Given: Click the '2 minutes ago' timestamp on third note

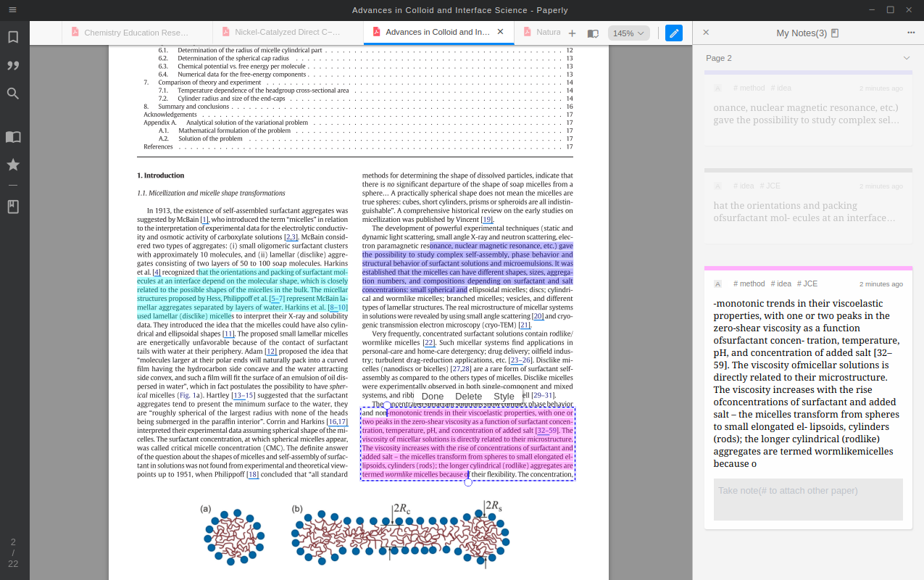Looking at the screenshot, I should 881,284.
